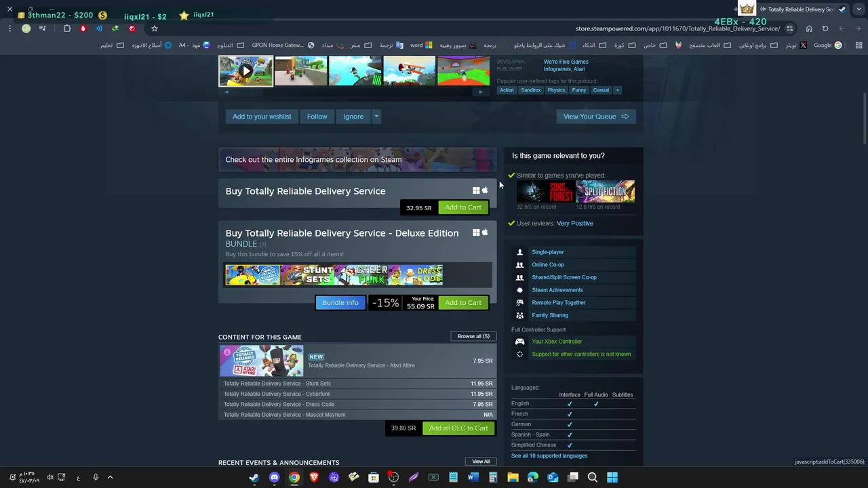Open the Casual tag

pyautogui.click(x=601, y=90)
